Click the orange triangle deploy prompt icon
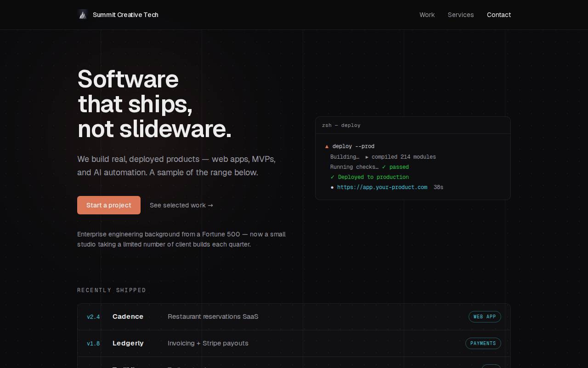The image size is (588, 368). pos(327,146)
